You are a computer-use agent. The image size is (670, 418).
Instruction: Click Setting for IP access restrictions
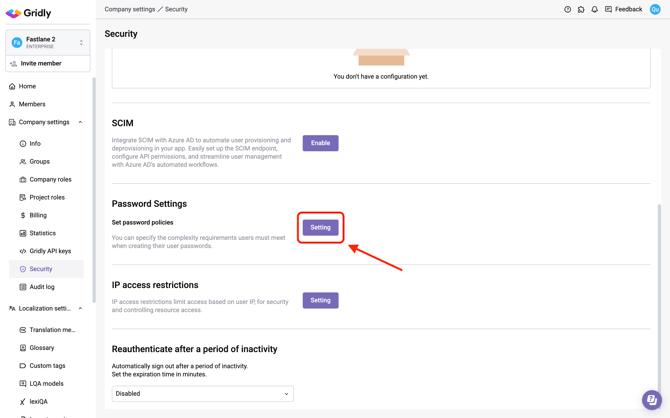(320, 300)
